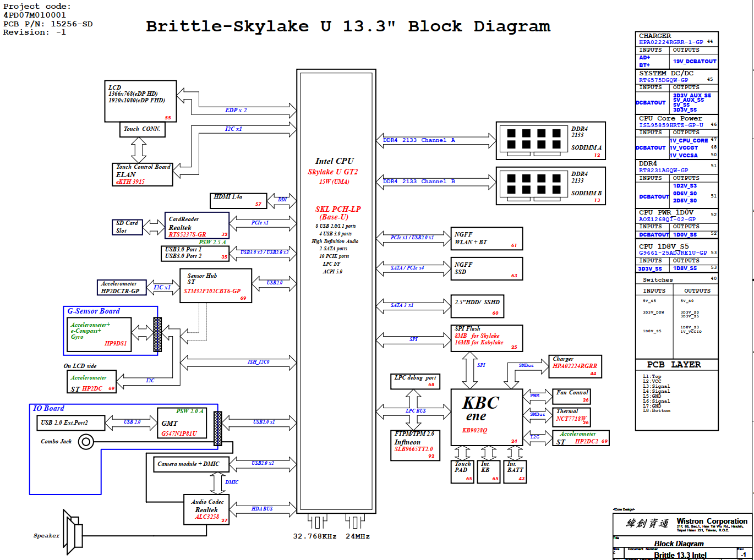Click the 'KB9028Q' part number

[474, 431]
